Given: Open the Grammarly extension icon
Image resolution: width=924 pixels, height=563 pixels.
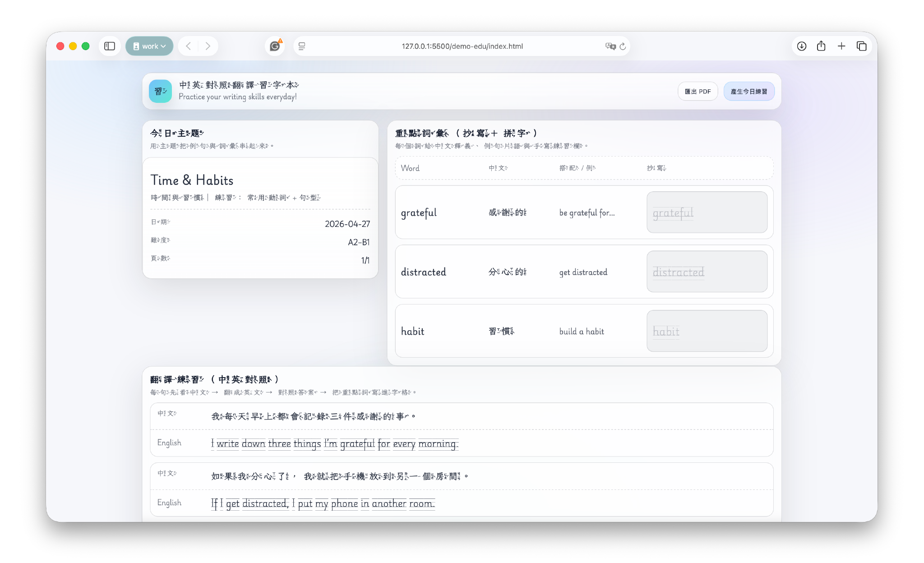Looking at the screenshot, I should [x=275, y=46].
